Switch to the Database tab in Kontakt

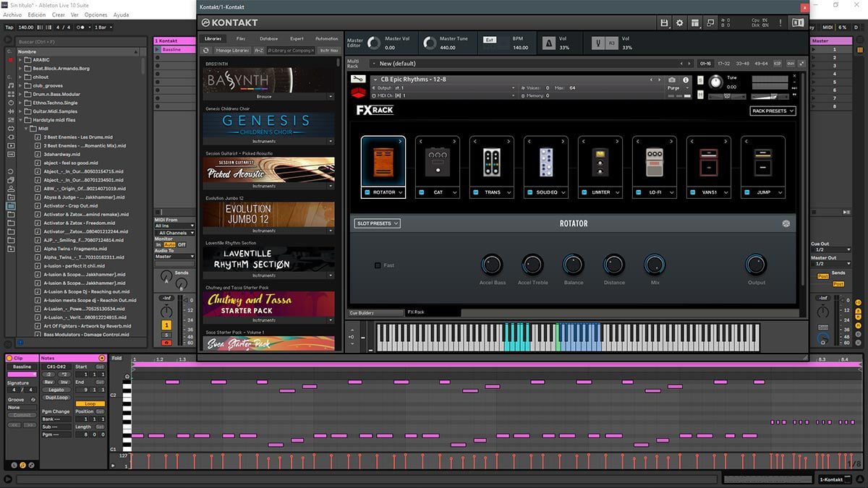pyautogui.click(x=268, y=38)
